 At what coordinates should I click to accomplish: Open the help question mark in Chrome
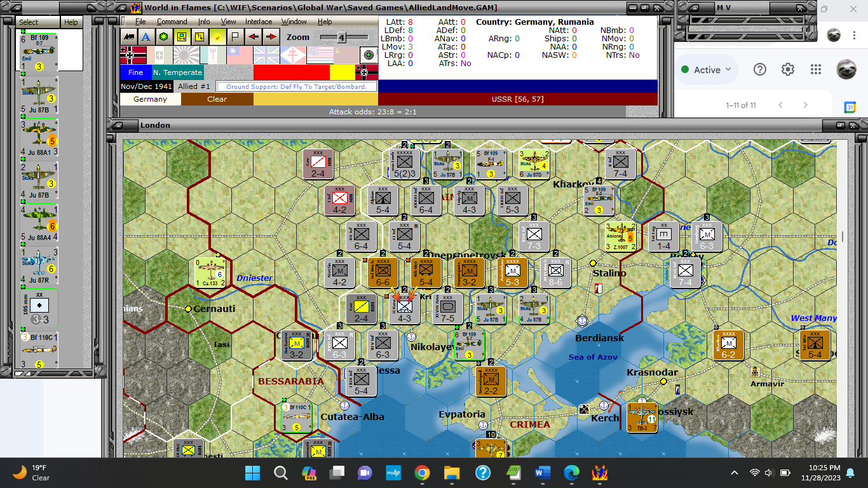point(760,70)
